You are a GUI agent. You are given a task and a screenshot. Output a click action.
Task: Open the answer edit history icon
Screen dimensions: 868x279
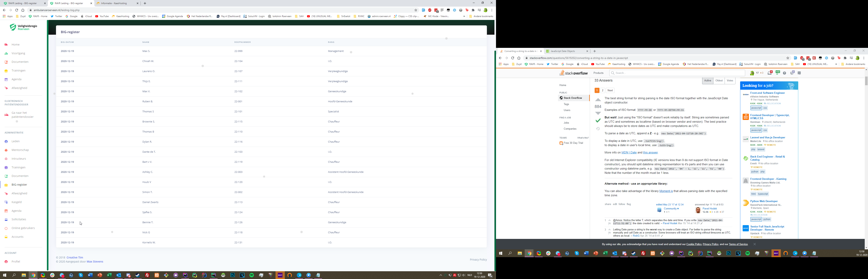coord(598,129)
